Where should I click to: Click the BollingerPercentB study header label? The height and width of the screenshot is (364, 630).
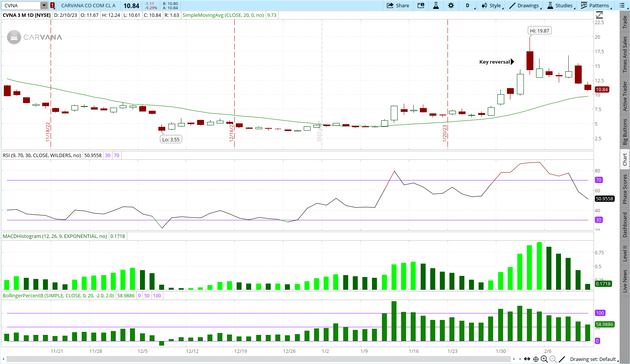click(58, 295)
